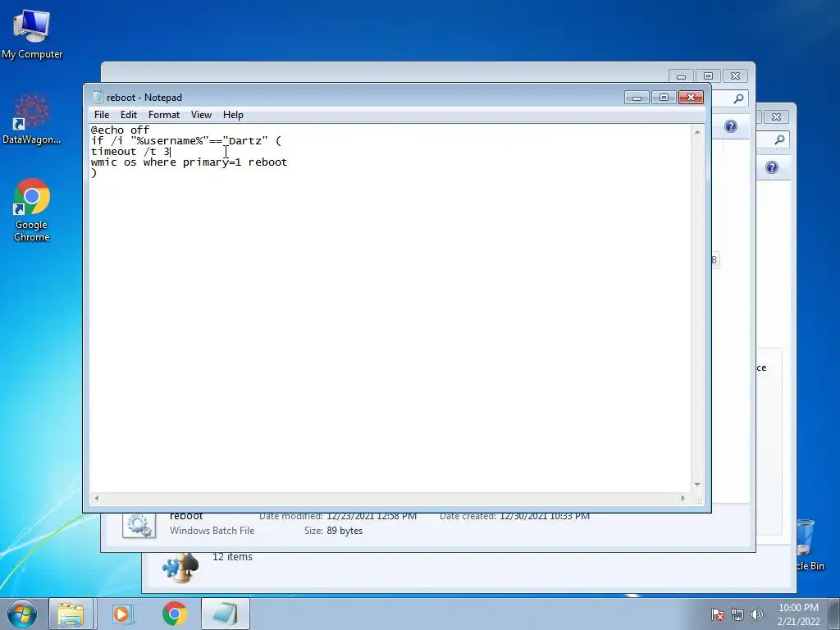Open Chrome from the taskbar
Viewport: 840px width, 630px height.
(174, 614)
